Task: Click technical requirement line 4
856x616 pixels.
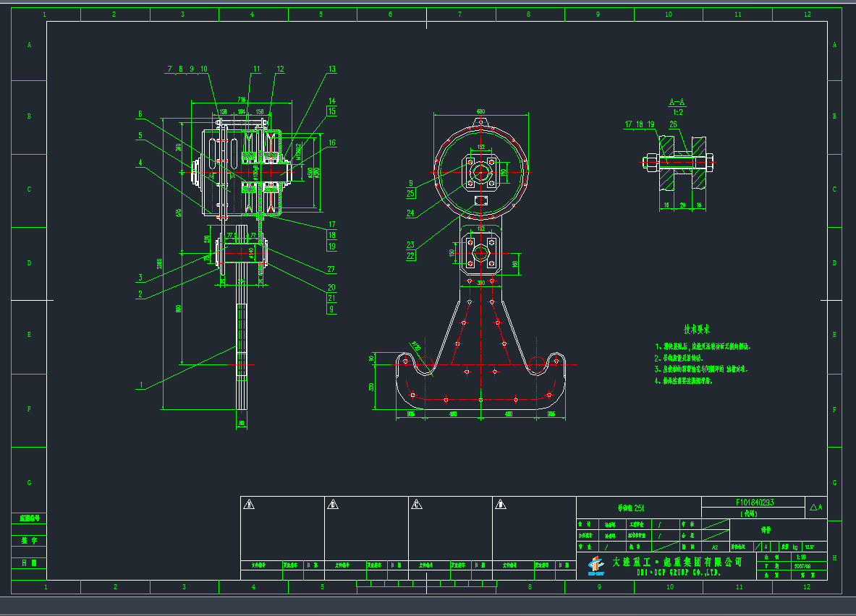Action: (684, 381)
